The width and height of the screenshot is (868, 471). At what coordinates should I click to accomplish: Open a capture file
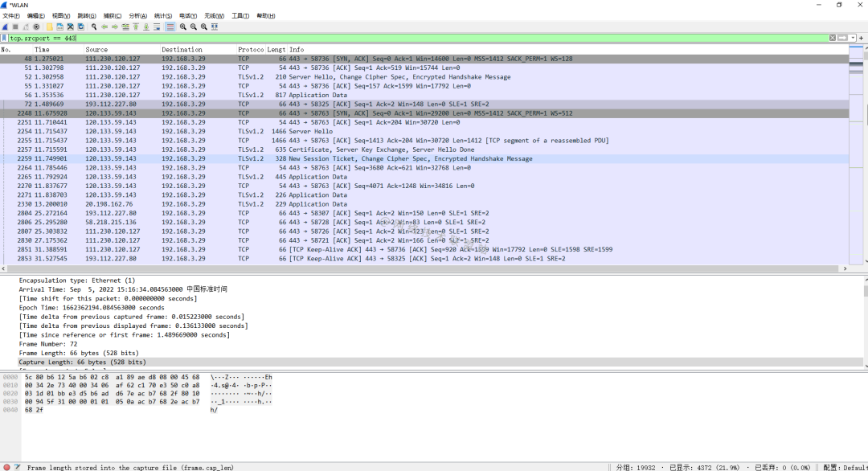point(49,27)
